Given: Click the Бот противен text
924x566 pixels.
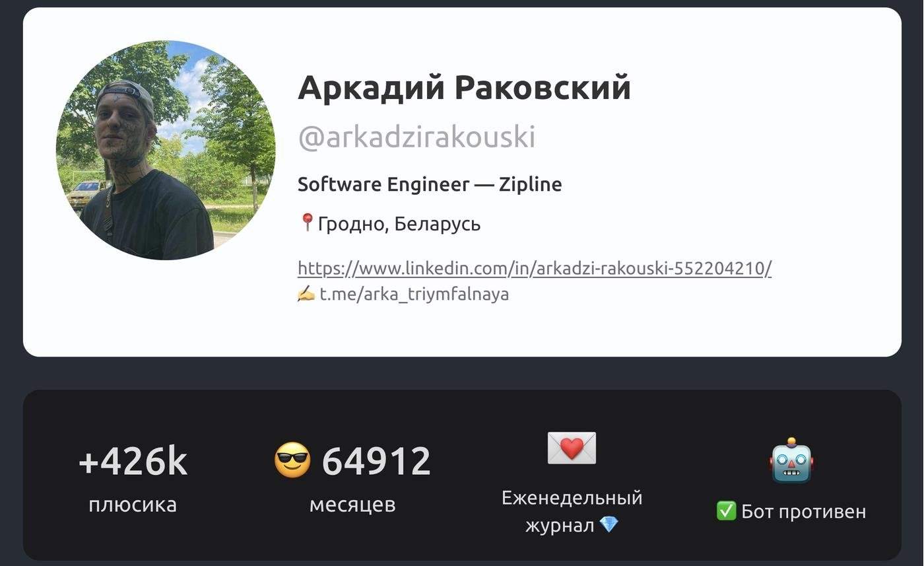Looking at the screenshot, I should pos(803,511).
